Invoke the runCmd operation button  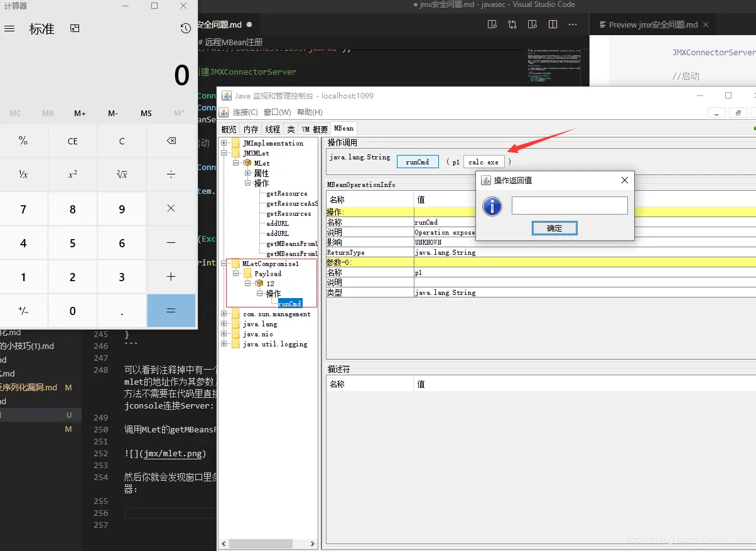(x=418, y=162)
